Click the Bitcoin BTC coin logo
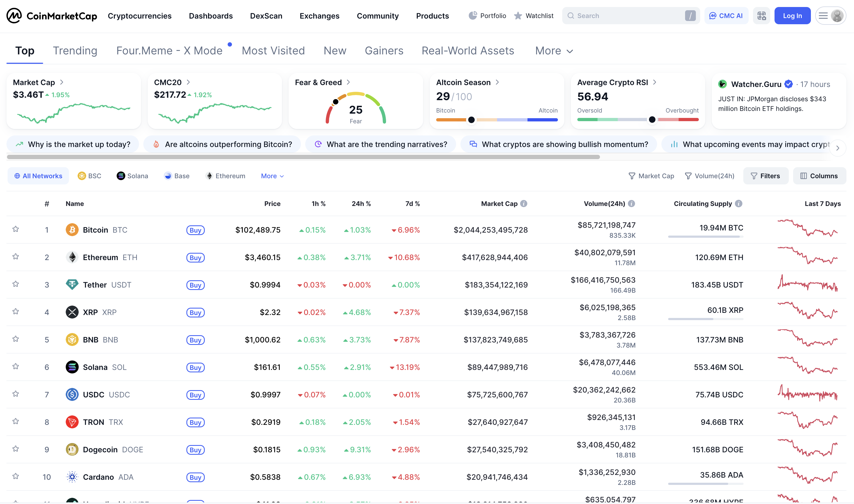Image resolution: width=854 pixels, height=504 pixels. (x=72, y=230)
